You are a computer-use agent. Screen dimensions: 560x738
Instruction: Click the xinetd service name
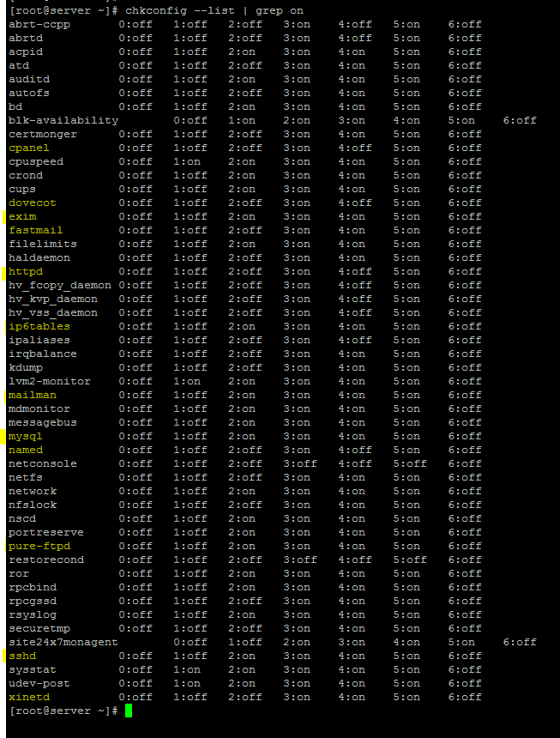pos(29,697)
